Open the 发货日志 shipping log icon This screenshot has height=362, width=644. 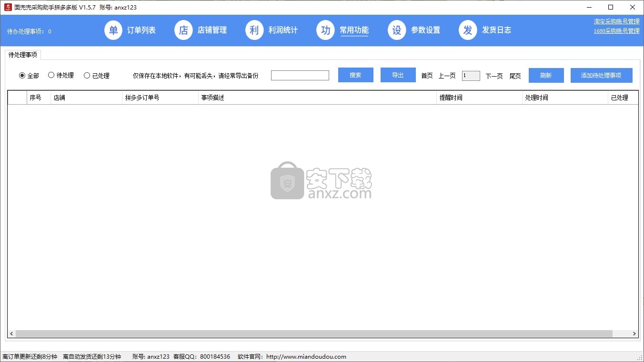tap(468, 30)
